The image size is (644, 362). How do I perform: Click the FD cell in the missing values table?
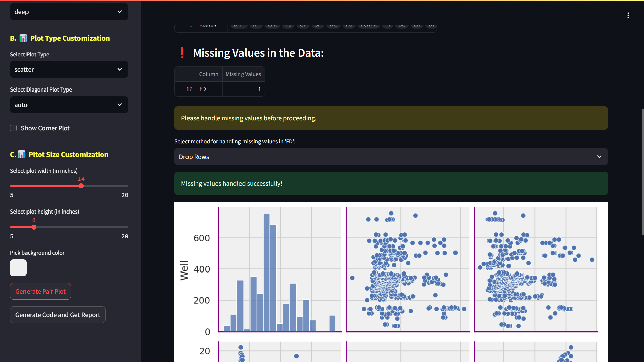[209, 89]
